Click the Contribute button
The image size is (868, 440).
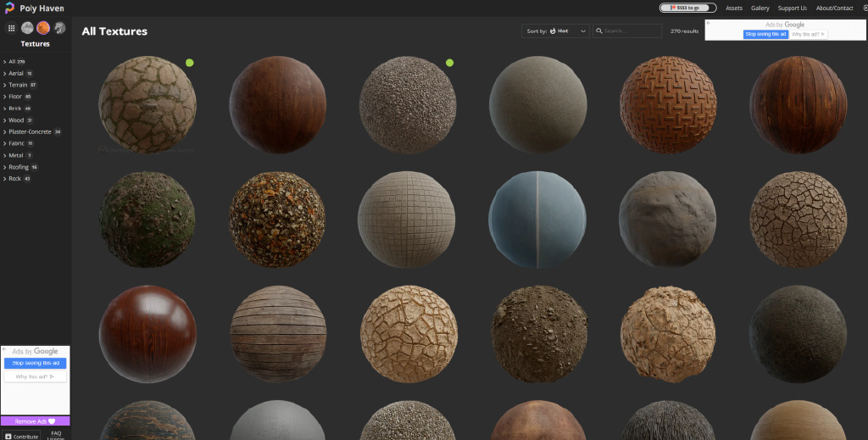22,436
